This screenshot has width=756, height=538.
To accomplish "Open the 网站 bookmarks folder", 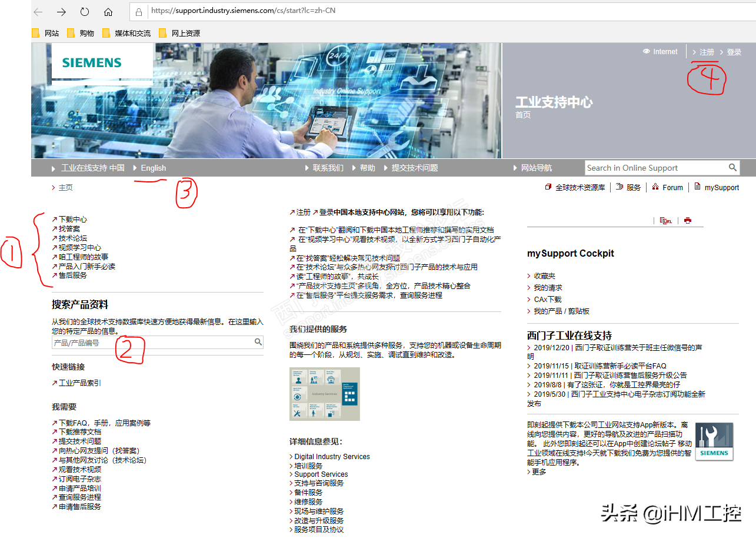I will tap(46, 33).
